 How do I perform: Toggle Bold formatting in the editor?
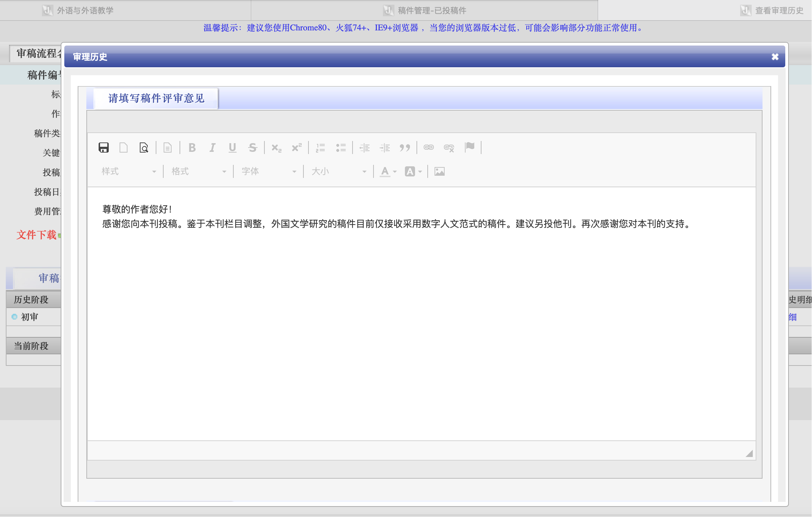[192, 148]
